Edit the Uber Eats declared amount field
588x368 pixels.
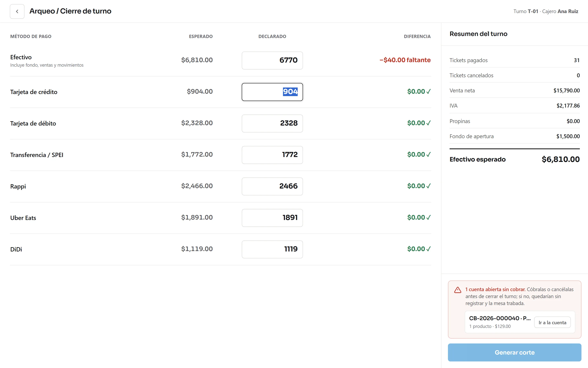[272, 218]
